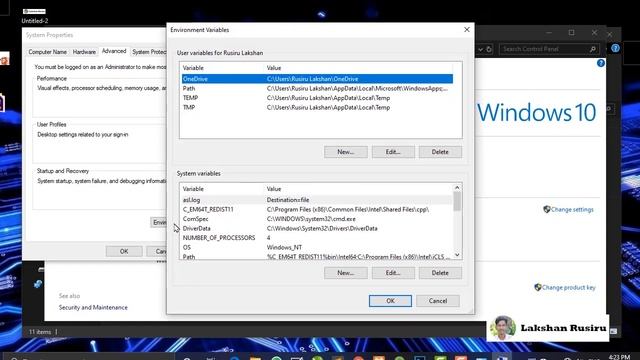
Task: Open the Change product key link
Action: [569, 287]
